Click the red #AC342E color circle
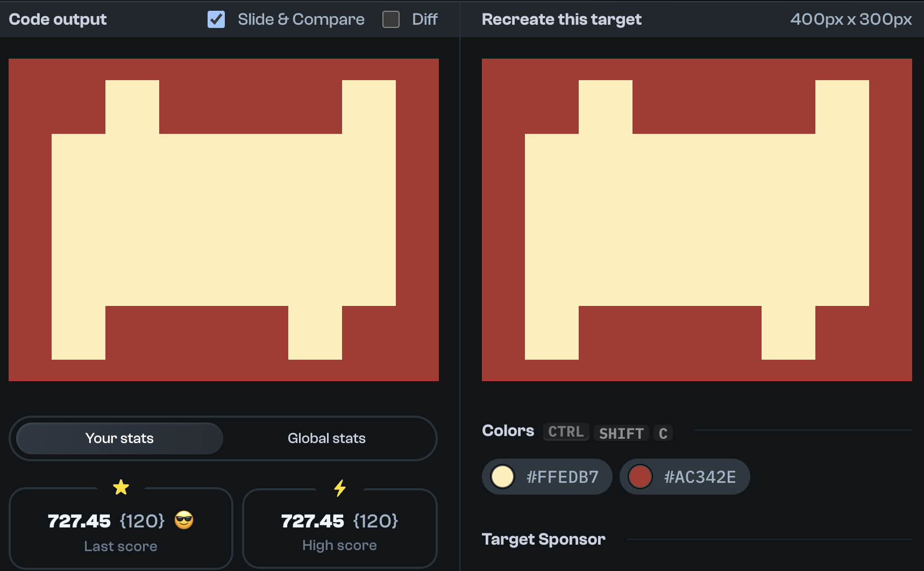The image size is (924, 571). click(640, 476)
